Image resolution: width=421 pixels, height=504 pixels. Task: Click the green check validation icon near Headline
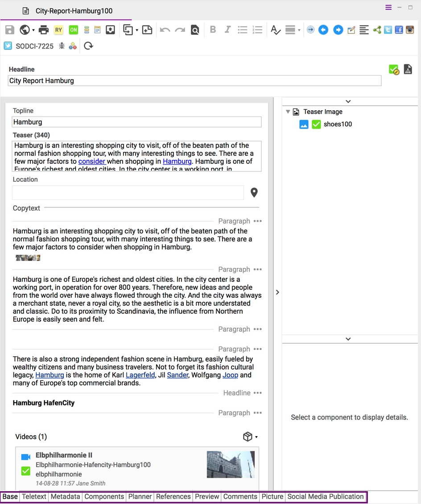pos(394,70)
